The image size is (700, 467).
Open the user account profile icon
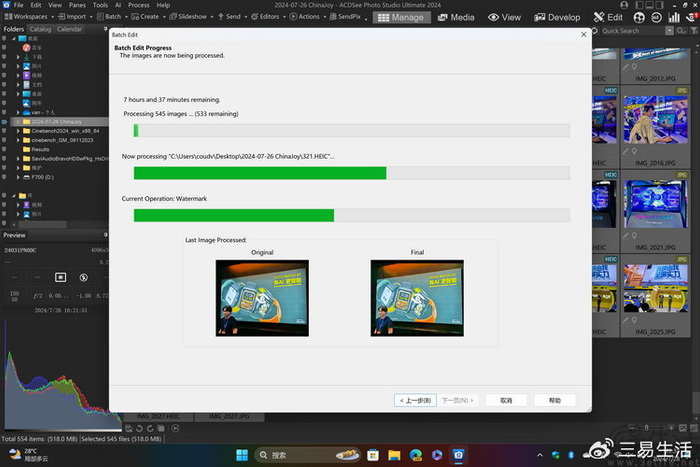click(x=624, y=5)
